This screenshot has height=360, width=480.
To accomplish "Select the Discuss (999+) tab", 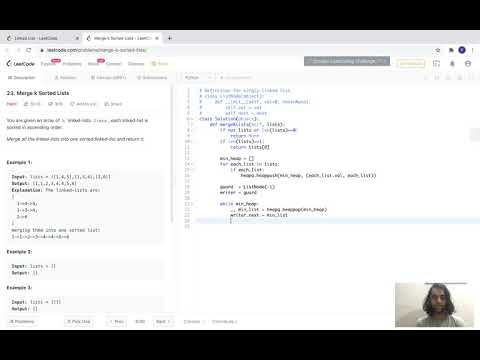I will [109, 78].
